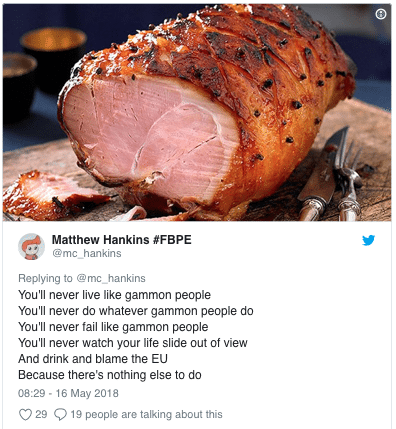Click "You'll never watch your life slide" line

pyautogui.click(x=133, y=343)
